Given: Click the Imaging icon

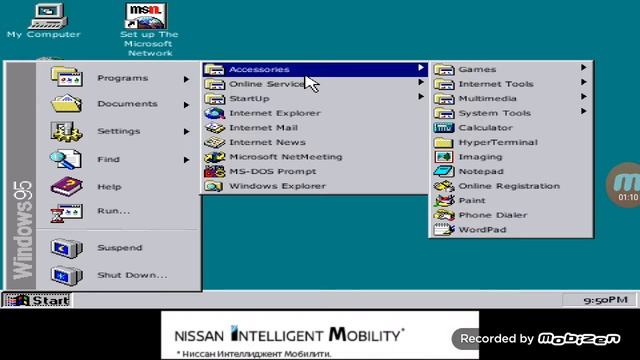Looking at the screenshot, I should pos(444,157).
